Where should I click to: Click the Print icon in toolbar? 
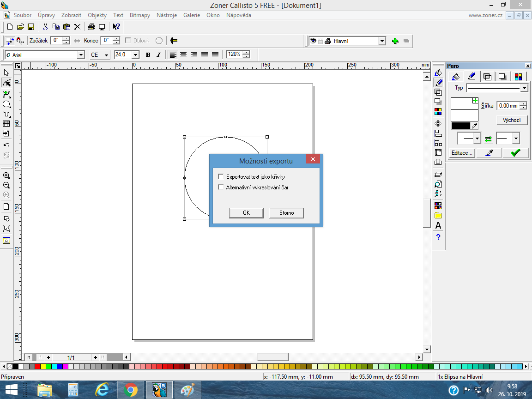[91, 27]
